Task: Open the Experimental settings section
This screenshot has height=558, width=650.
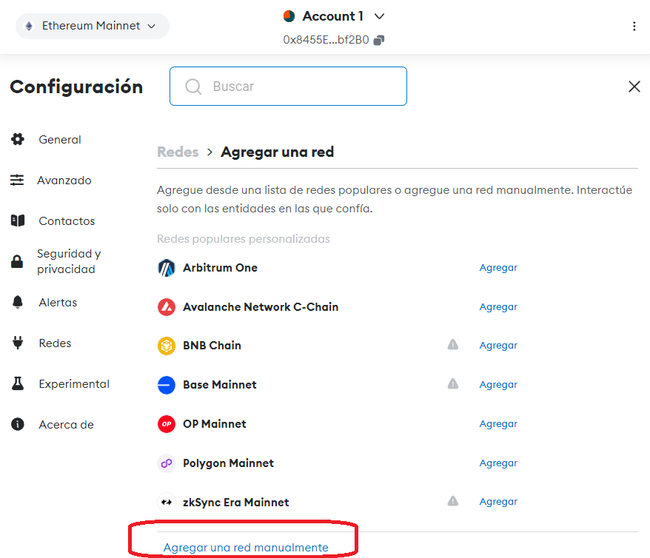Action: click(73, 384)
